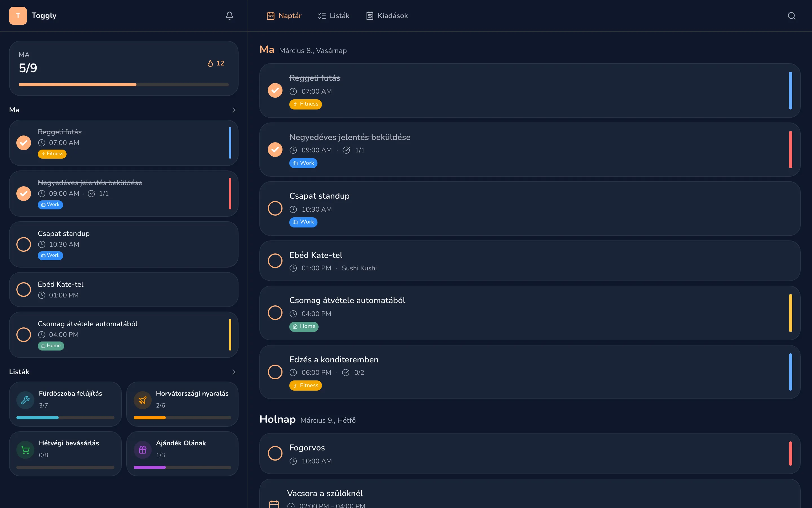Open the Ajándék Olának list

pos(182,454)
